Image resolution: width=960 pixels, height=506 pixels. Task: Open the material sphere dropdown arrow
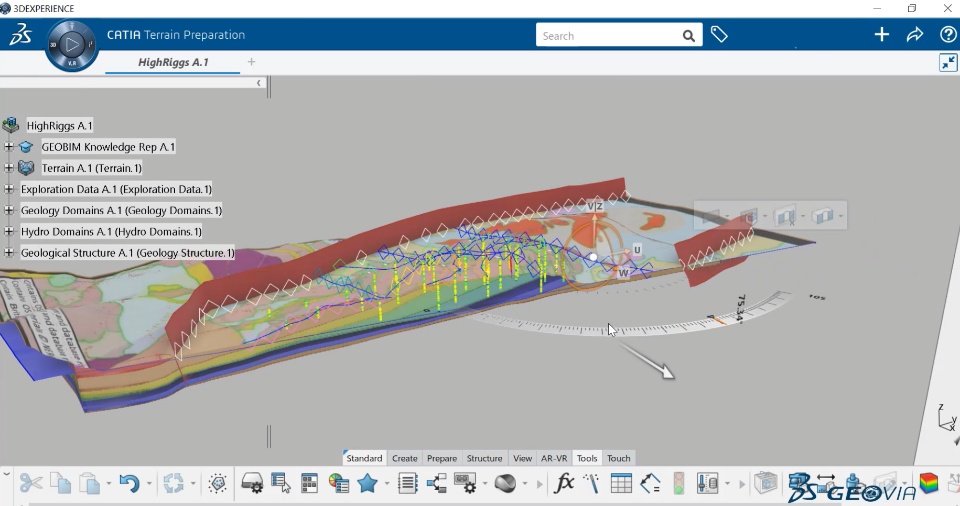coord(525,484)
